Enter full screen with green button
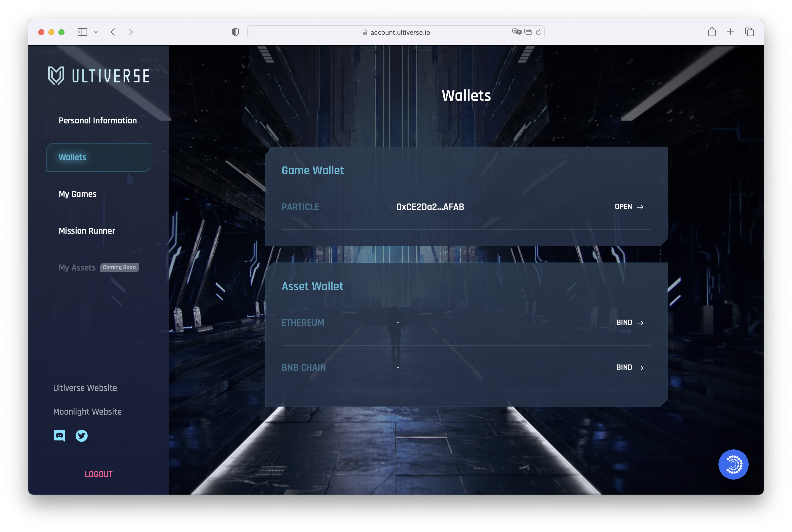The height and width of the screenshot is (532, 792). pyautogui.click(x=61, y=32)
